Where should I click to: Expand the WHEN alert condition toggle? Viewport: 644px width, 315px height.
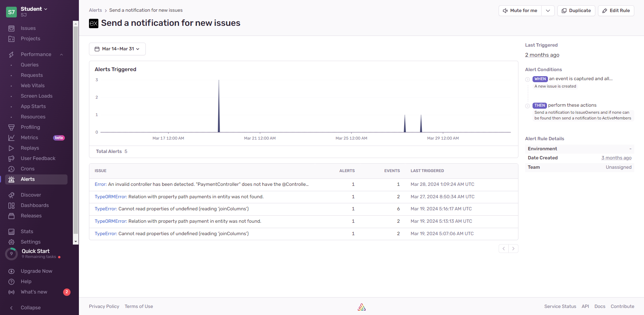(527, 80)
